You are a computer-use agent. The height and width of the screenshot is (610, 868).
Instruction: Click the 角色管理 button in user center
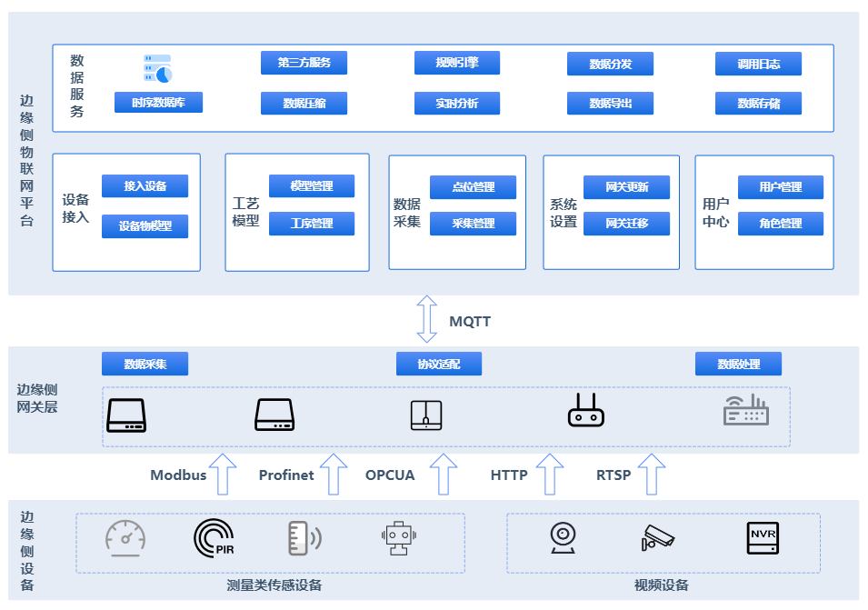click(780, 224)
